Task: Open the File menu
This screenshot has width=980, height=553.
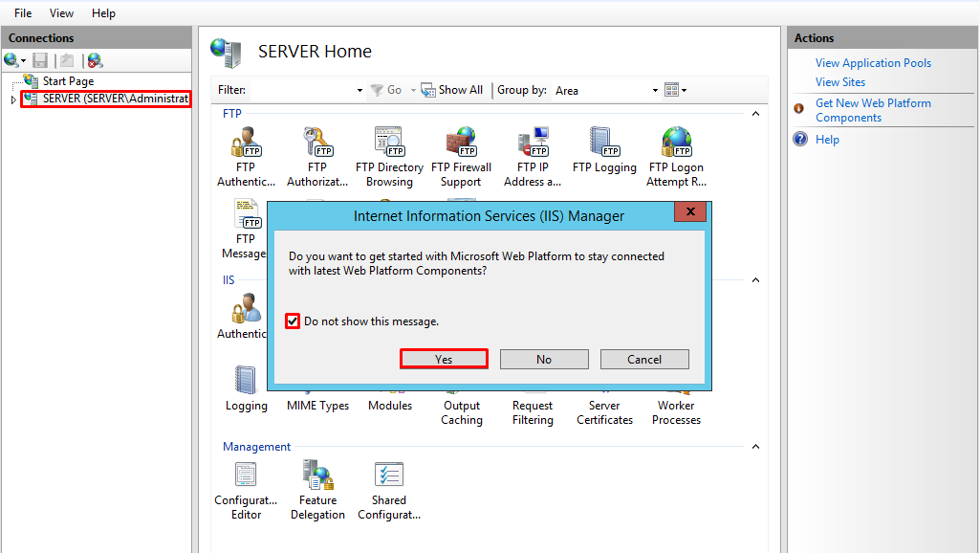Action: (23, 13)
